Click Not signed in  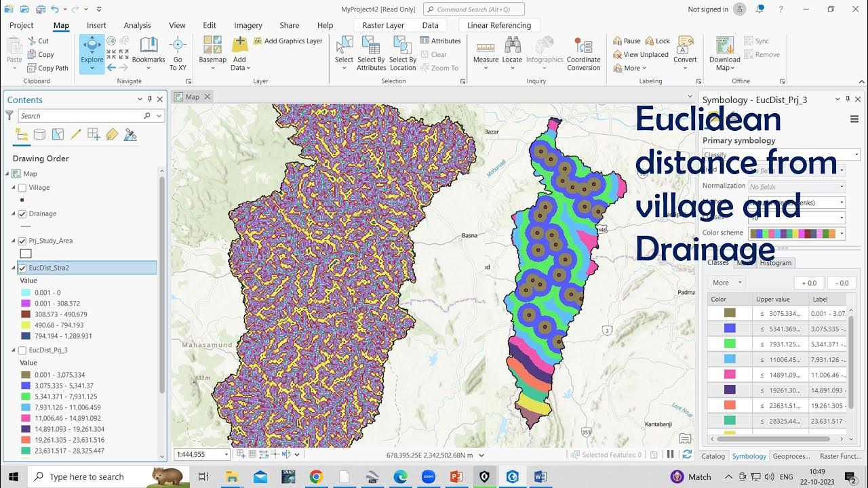pos(708,9)
